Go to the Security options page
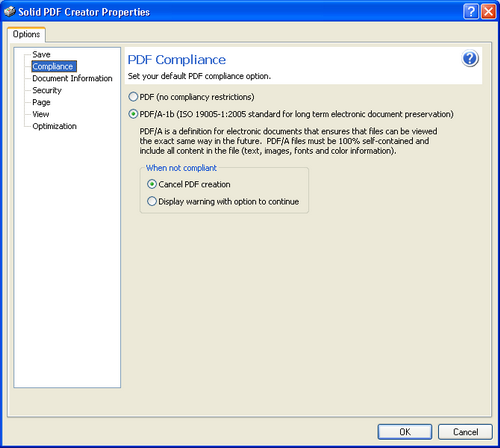 point(47,90)
